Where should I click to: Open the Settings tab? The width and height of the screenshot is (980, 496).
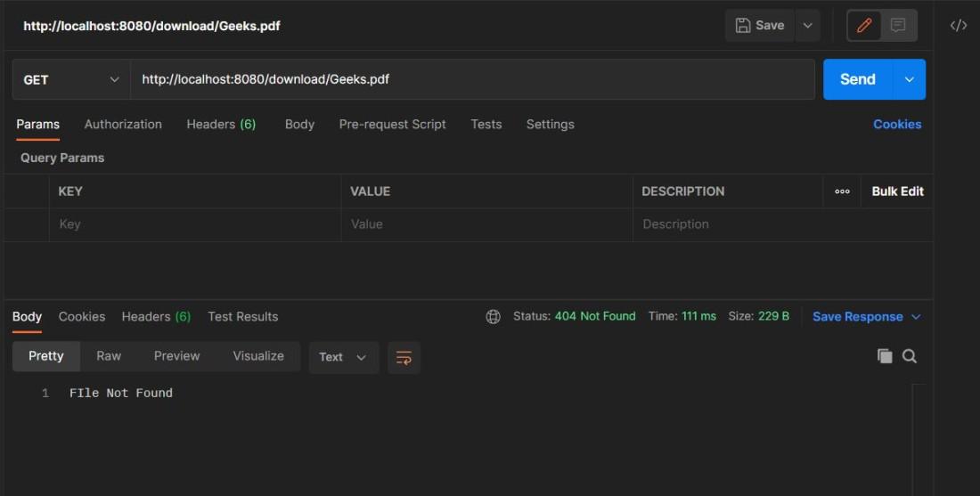point(550,125)
